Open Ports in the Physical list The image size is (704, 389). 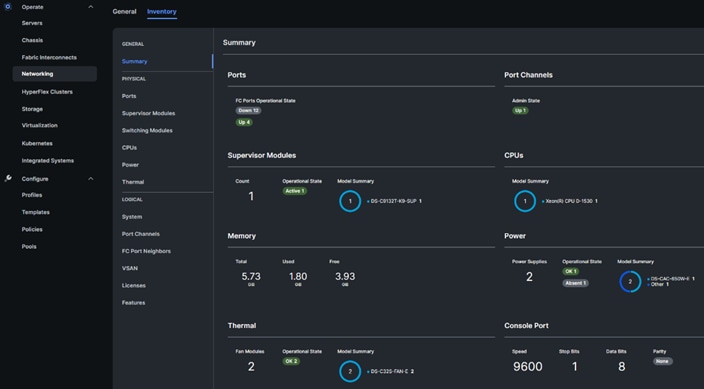[x=129, y=96]
